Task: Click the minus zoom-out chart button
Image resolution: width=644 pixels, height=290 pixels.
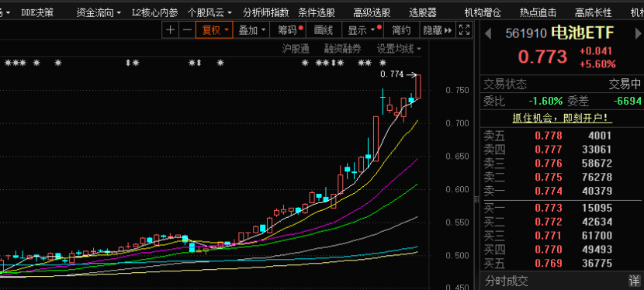Action: [x=187, y=30]
